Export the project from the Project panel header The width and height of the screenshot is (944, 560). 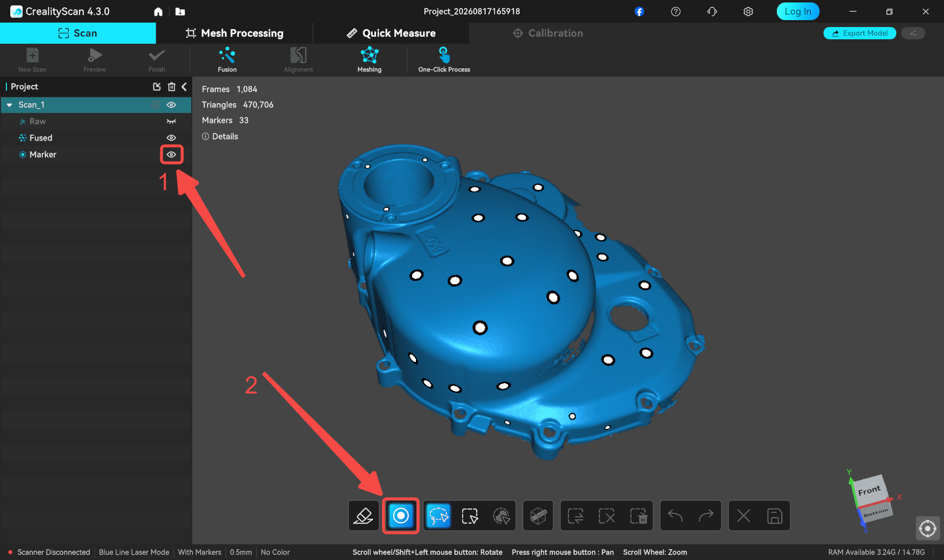(157, 86)
